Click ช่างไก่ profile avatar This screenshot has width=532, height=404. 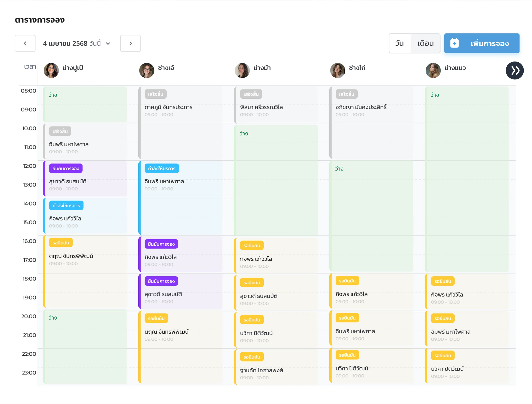coord(337,70)
